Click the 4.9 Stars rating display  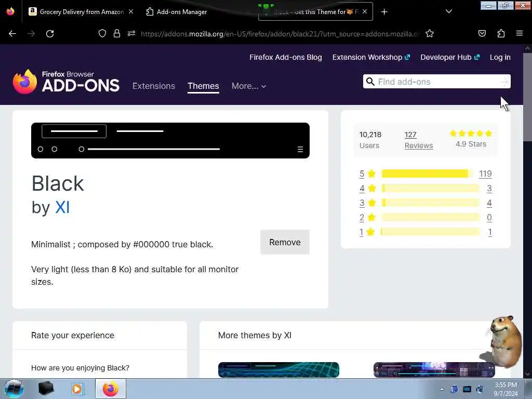point(471,139)
